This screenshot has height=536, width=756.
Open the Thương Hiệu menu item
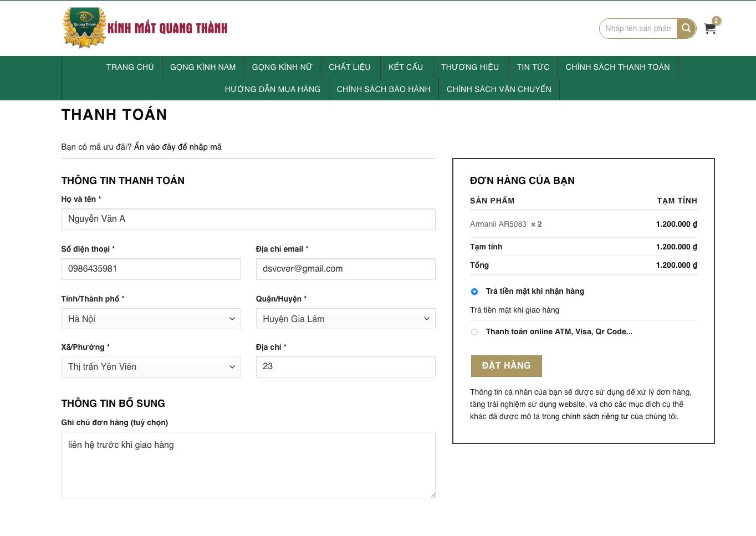pos(469,67)
